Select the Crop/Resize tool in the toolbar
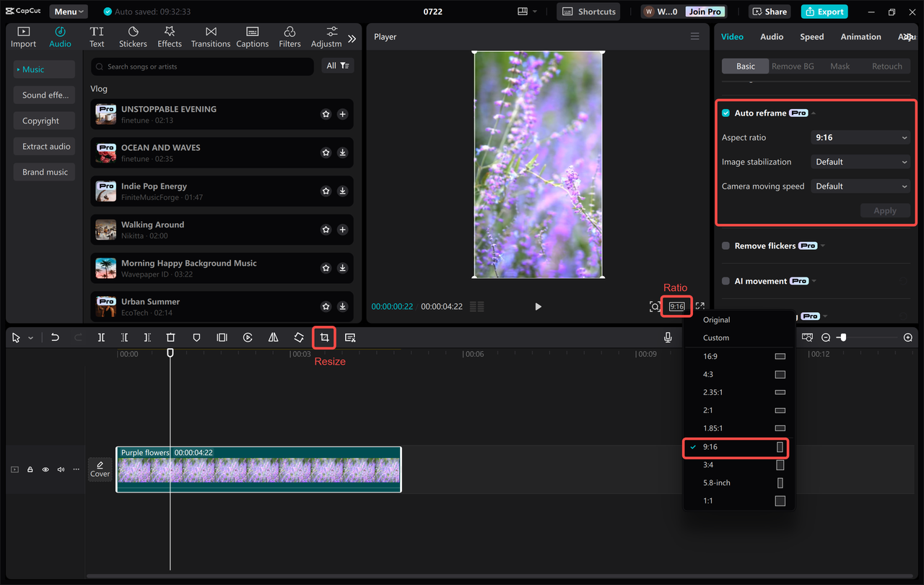The height and width of the screenshot is (585, 924). (323, 337)
